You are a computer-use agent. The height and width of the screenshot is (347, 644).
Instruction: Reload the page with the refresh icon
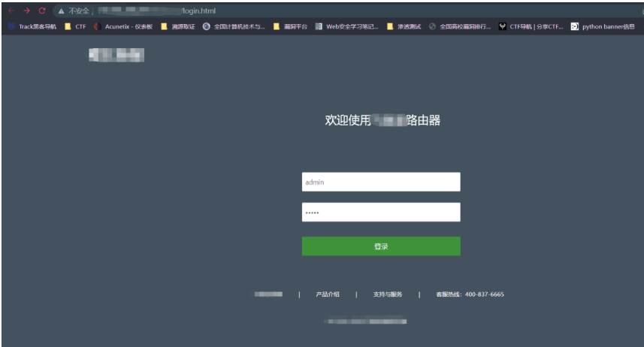click(42, 11)
